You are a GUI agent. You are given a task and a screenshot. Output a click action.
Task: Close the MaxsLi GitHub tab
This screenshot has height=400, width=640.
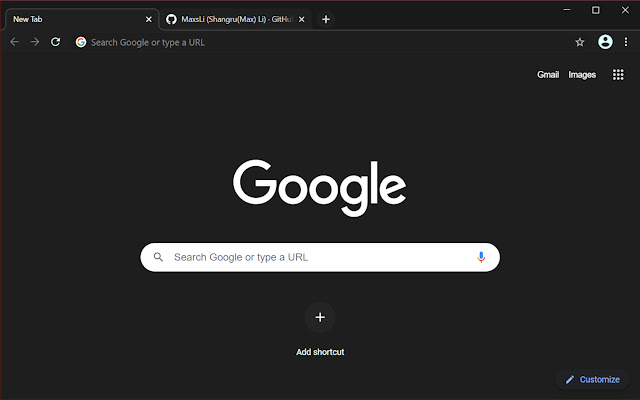pyautogui.click(x=301, y=19)
